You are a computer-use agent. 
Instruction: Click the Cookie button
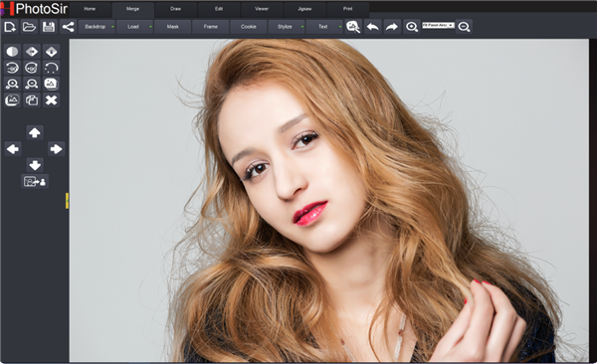[x=248, y=27]
